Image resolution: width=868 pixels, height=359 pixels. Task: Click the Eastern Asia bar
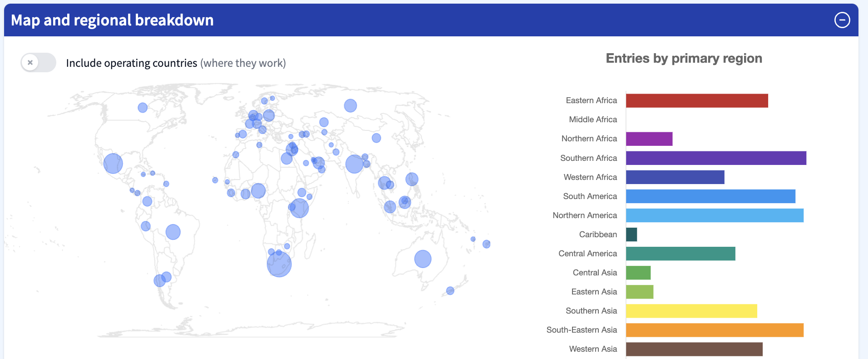[x=639, y=292]
